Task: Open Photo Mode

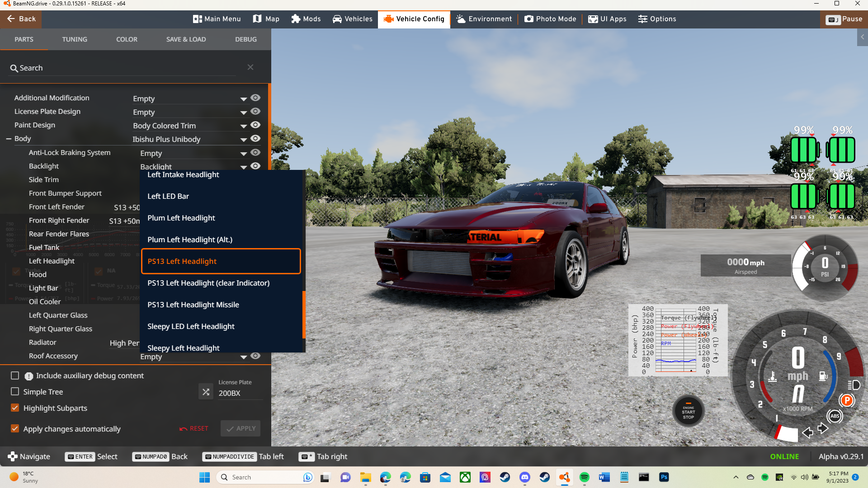Action: tap(550, 19)
